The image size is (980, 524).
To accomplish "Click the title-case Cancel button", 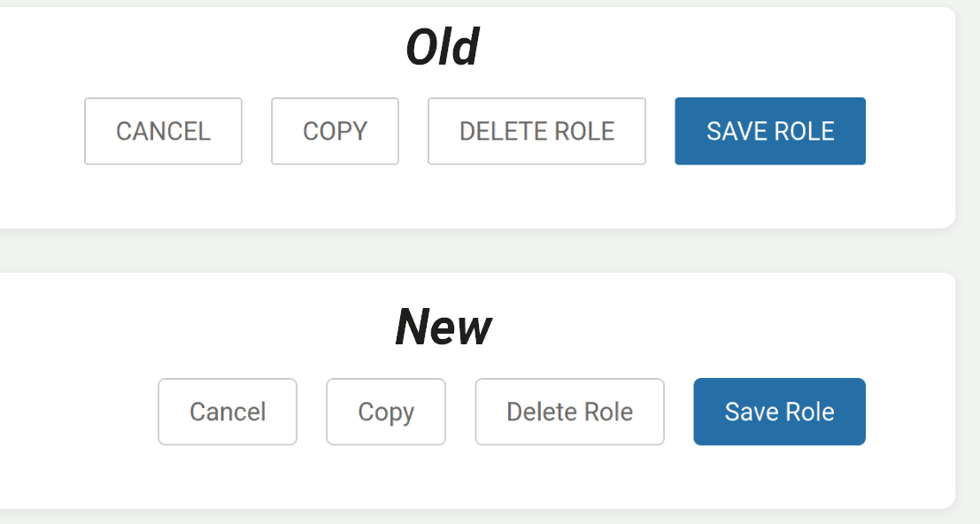I will tap(228, 412).
